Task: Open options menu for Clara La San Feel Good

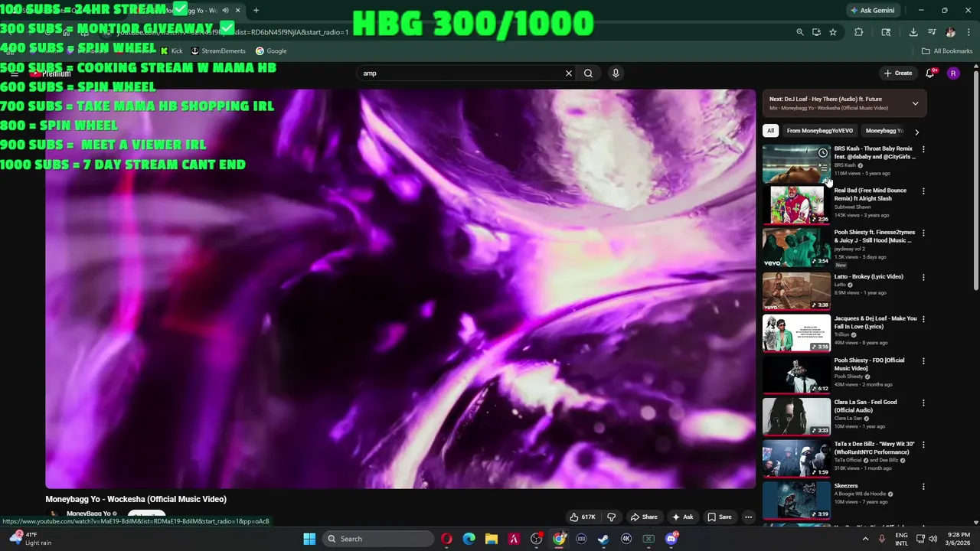Action: point(923,403)
